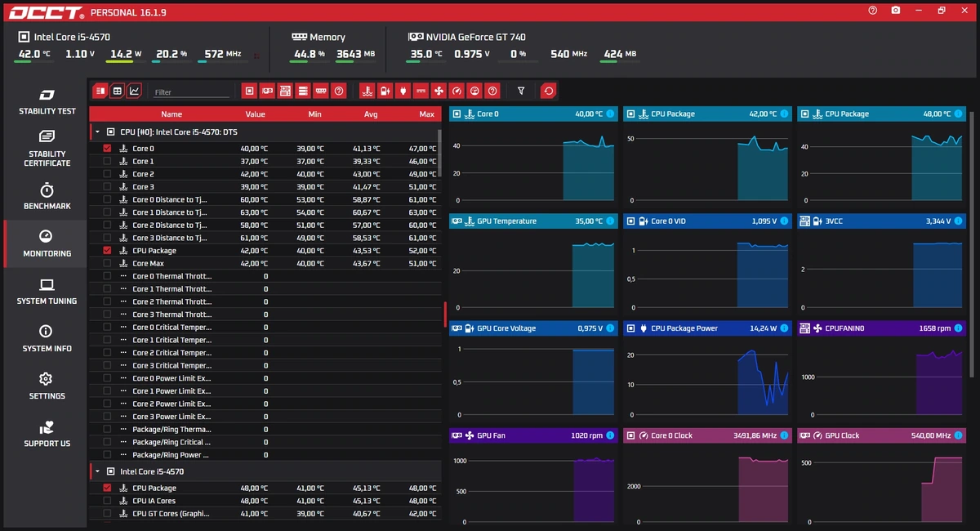Sort table by Max column header
980x531 pixels.
tap(426, 114)
